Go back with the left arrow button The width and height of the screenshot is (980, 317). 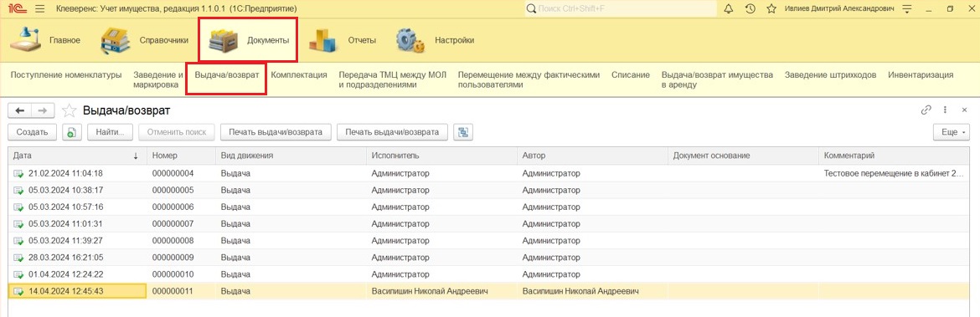coord(20,110)
